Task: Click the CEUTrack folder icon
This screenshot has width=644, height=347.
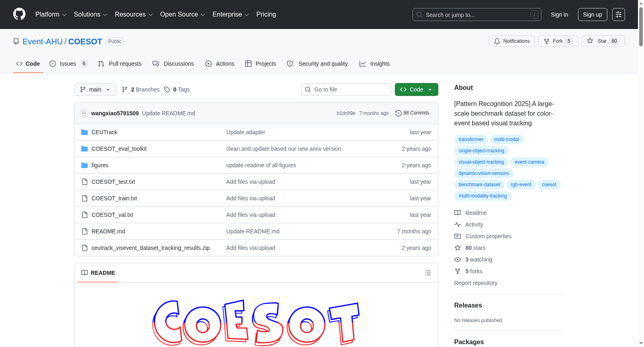Action: click(85, 132)
